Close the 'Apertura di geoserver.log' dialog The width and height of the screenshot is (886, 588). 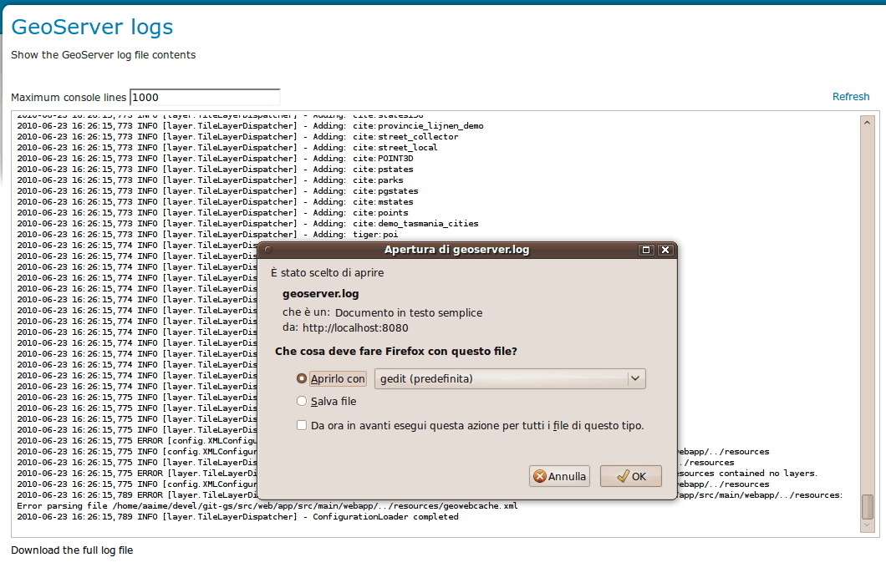tap(665, 250)
